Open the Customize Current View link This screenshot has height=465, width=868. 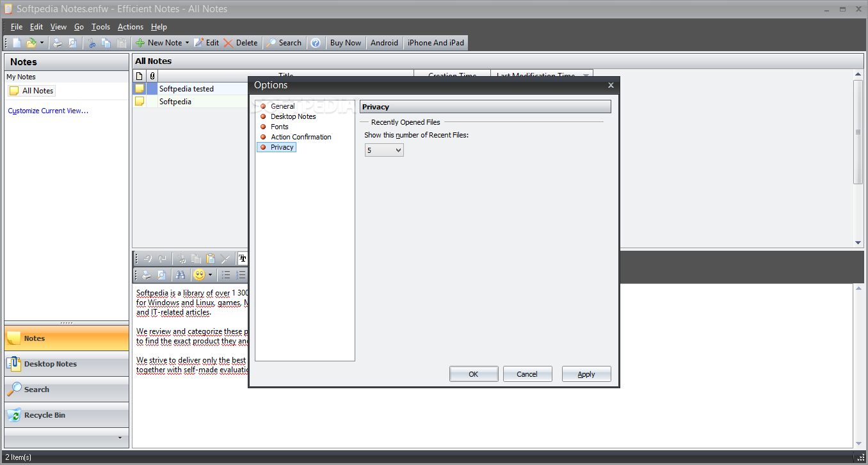tap(48, 111)
